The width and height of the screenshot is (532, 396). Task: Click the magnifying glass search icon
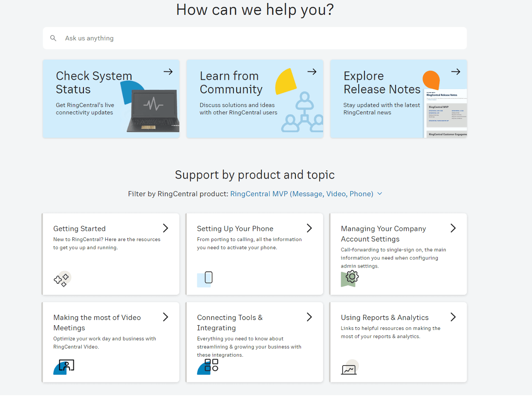click(53, 38)
